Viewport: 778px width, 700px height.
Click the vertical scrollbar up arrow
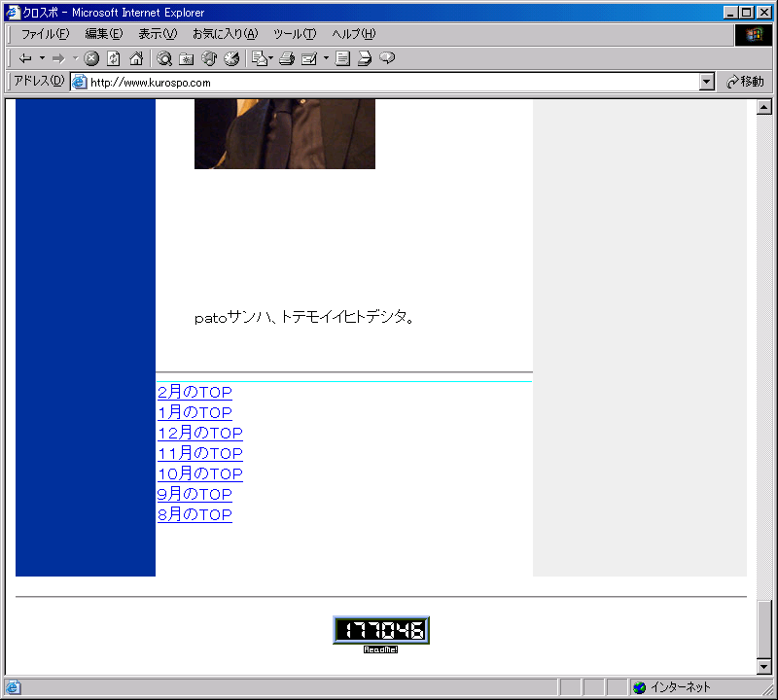[x=764, y=107]
